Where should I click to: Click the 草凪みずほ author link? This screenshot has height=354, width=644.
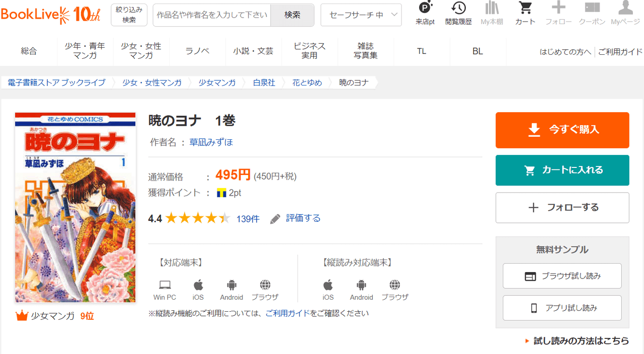coord(211,142)
